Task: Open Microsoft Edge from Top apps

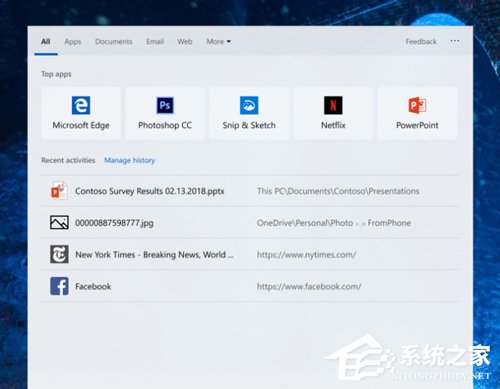Action: tap(81, 113)
